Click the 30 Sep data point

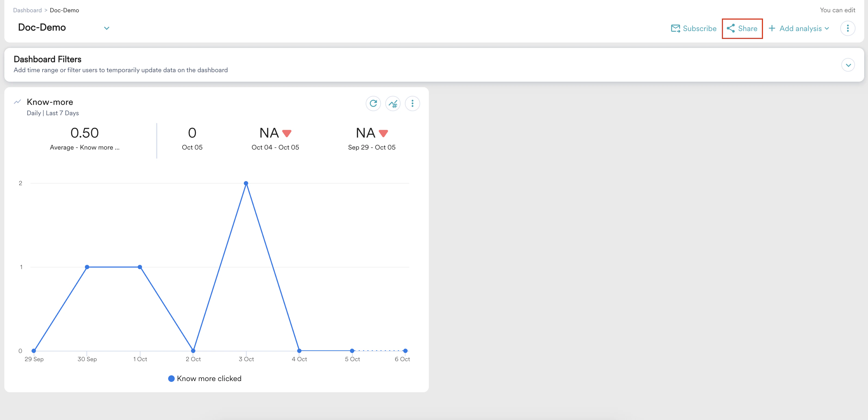pyautogui.click(x=87, y=267)
